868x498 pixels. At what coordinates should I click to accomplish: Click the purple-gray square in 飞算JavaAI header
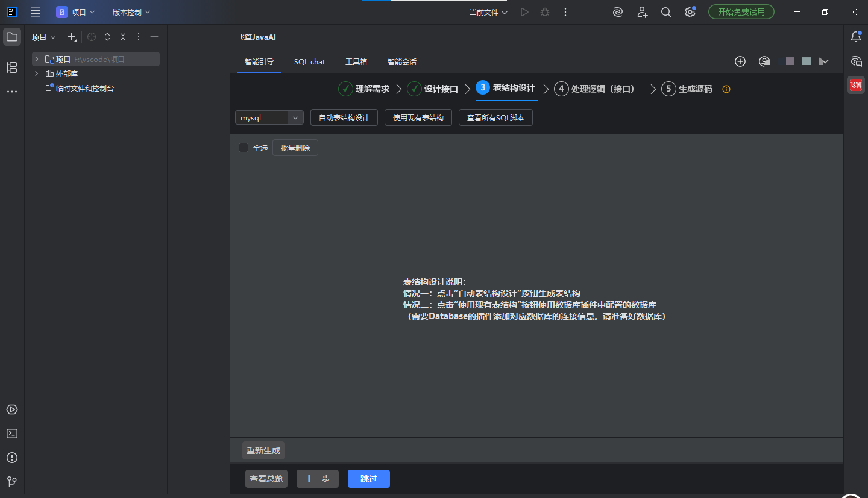coord(790,61)
